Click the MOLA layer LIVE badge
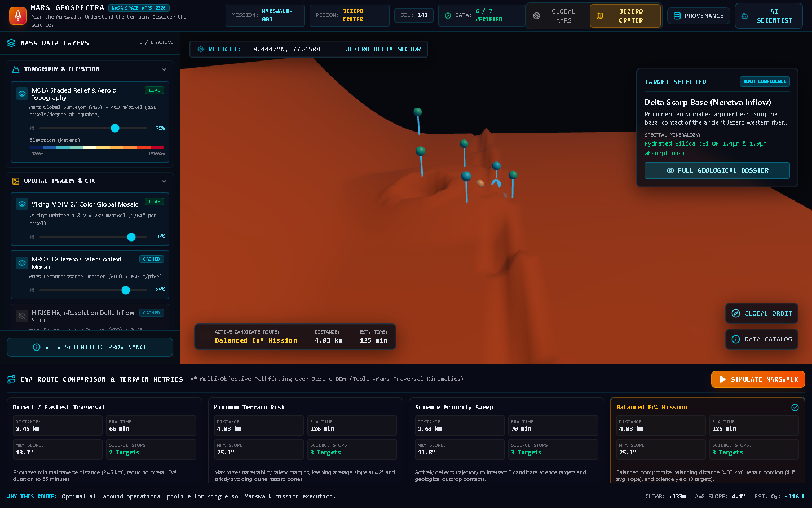 coord(155,90)
